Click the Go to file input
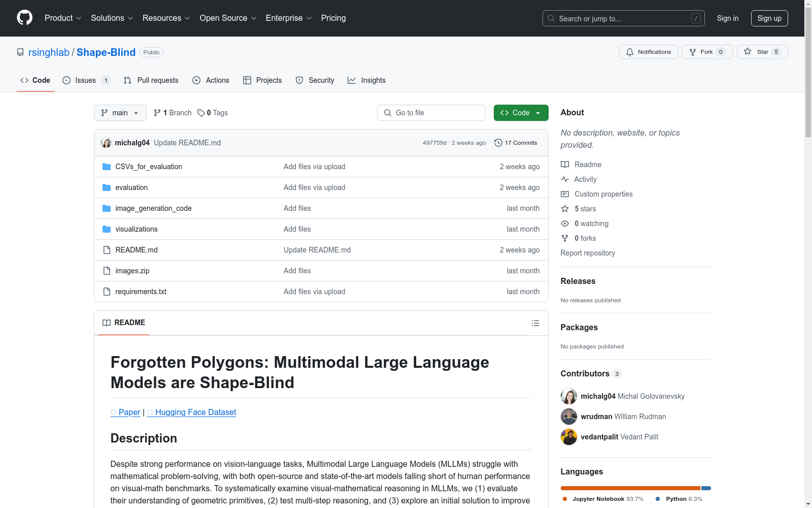This screenshot has height=508, width=812. click(x=431, y=113)
